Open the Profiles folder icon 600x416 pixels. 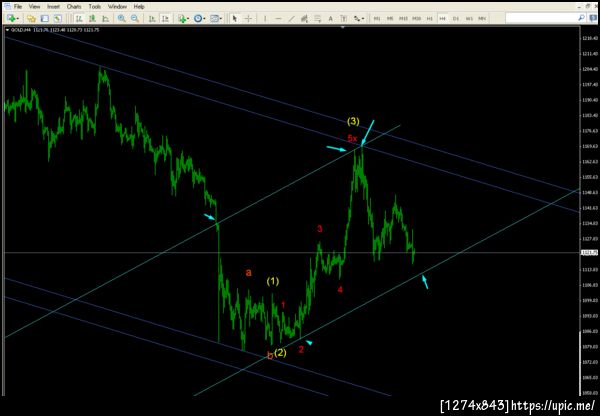31,18
